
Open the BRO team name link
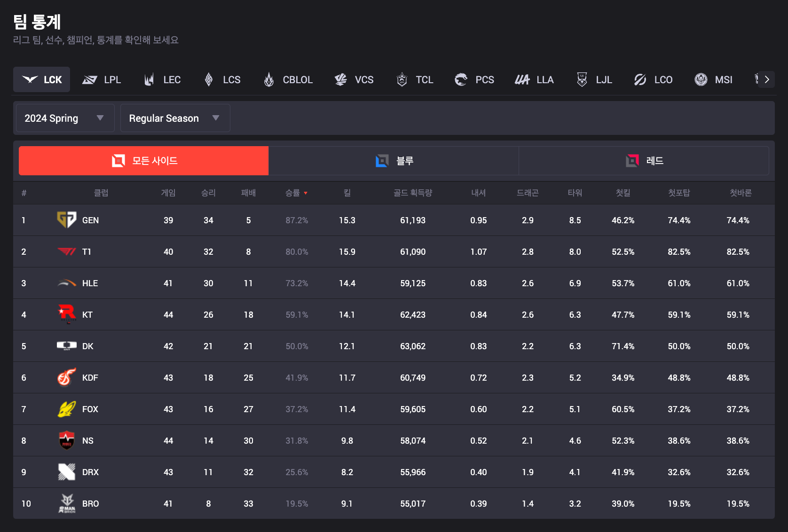(90, 503)
